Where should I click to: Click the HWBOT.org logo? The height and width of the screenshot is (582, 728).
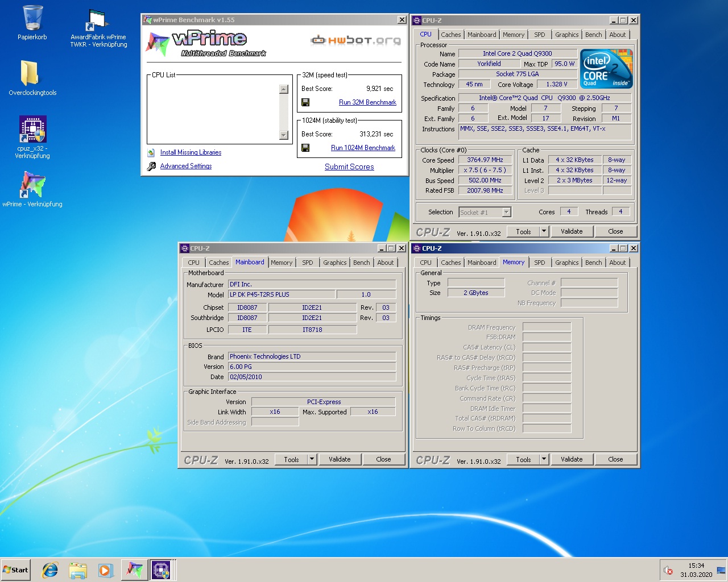[355, 40]
